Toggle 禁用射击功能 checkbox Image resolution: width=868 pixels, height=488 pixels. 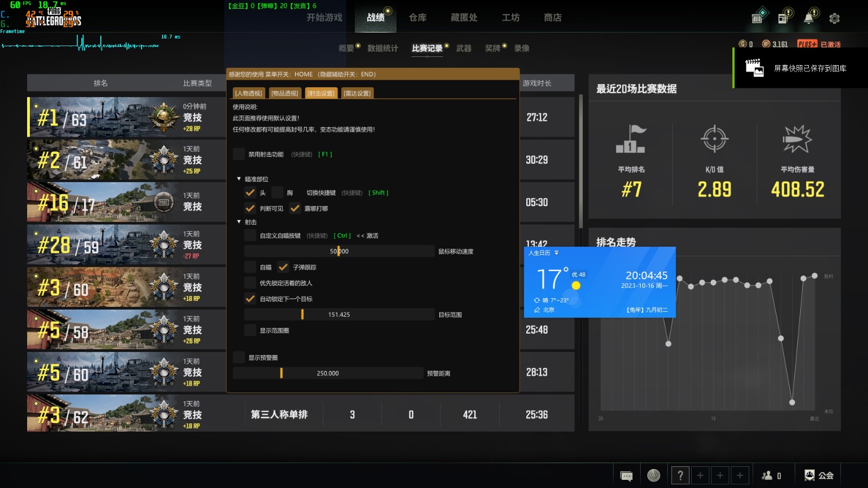tap(239, 154)
